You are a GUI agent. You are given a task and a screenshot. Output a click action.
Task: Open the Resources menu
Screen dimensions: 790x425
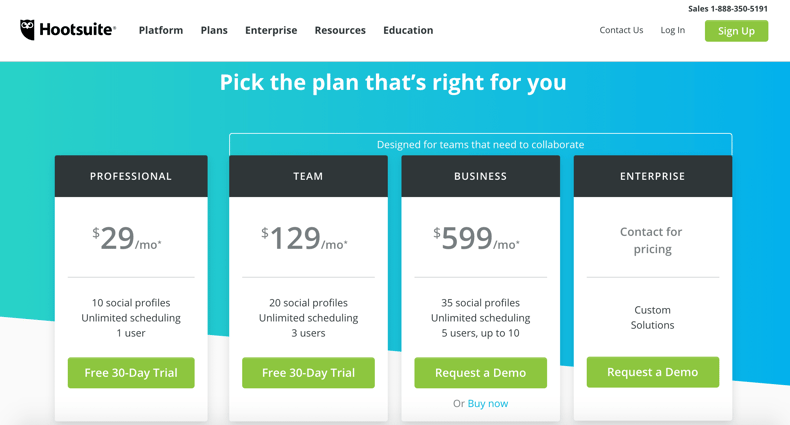(340, 30)
